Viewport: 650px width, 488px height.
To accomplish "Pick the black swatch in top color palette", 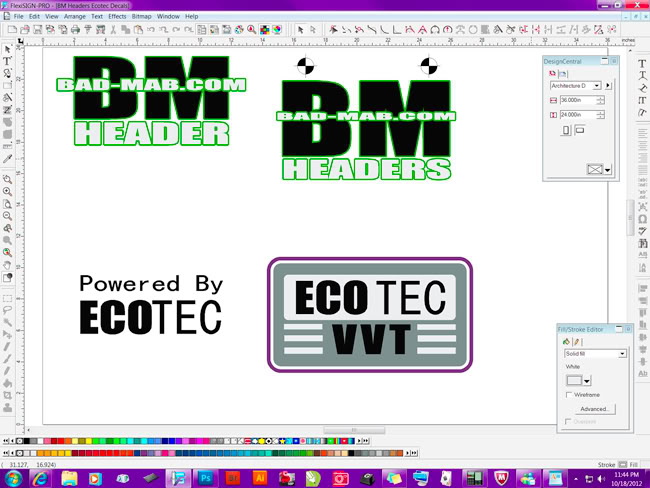I will [x=26, y=441].
